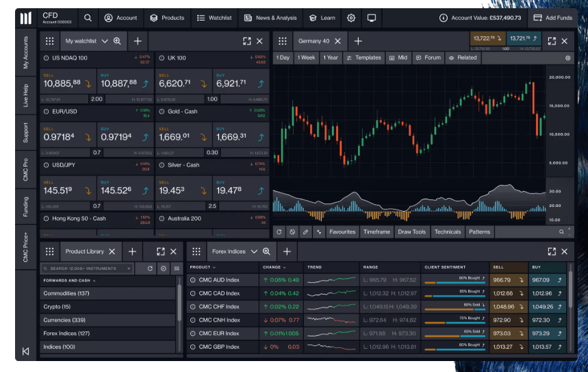Open the My watchlist dropdown

105,41
